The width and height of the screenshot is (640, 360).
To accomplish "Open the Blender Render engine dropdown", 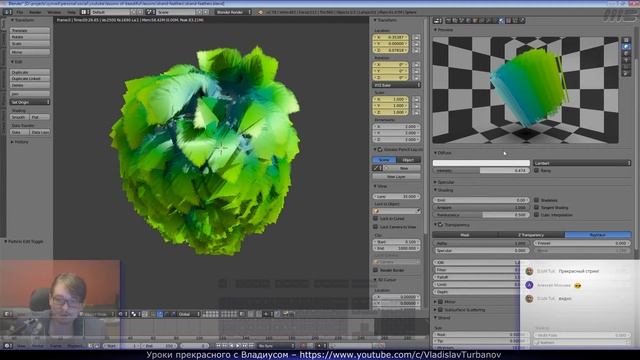I will pyautogui.click(x=233, y=12).
